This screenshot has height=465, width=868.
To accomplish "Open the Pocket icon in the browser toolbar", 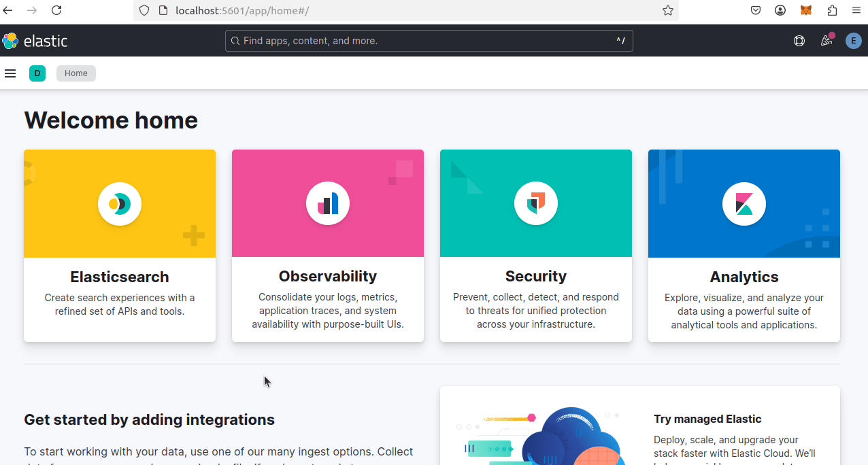I will click(756, 10).
